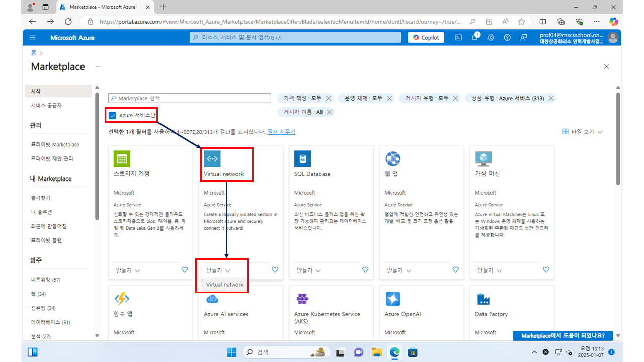Open portal settings gear
Screen dimensions: 644x362
click(491, 38)
